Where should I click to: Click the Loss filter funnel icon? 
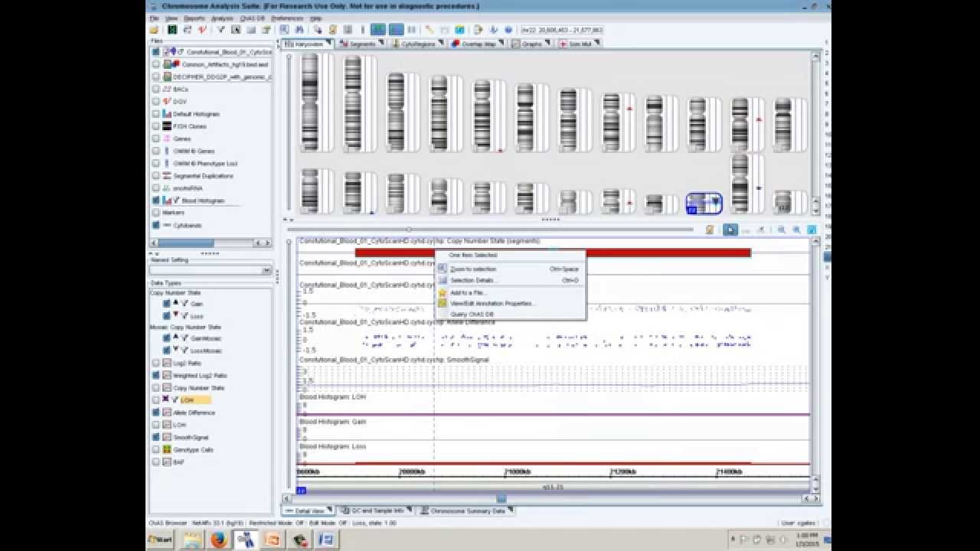click(x=185, y=316)
